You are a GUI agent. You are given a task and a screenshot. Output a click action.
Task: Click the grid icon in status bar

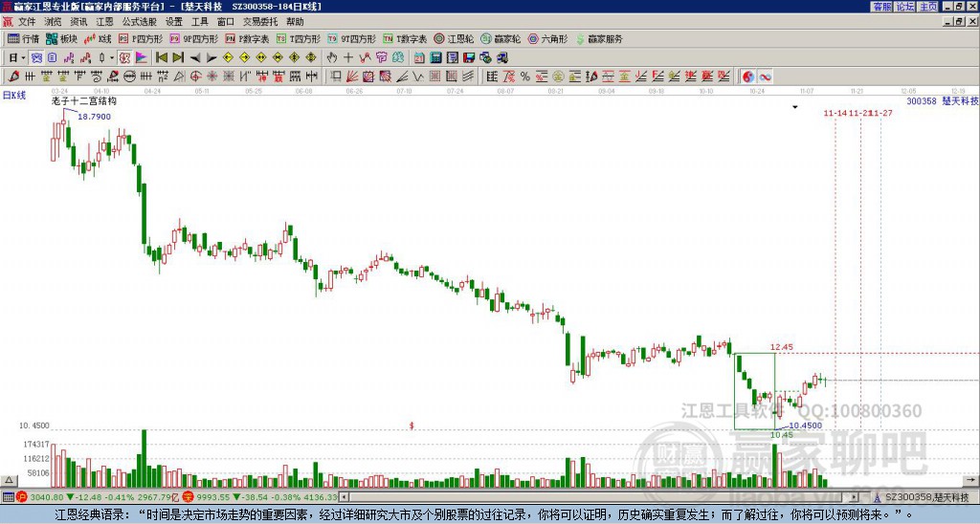[x=8, y=497]
